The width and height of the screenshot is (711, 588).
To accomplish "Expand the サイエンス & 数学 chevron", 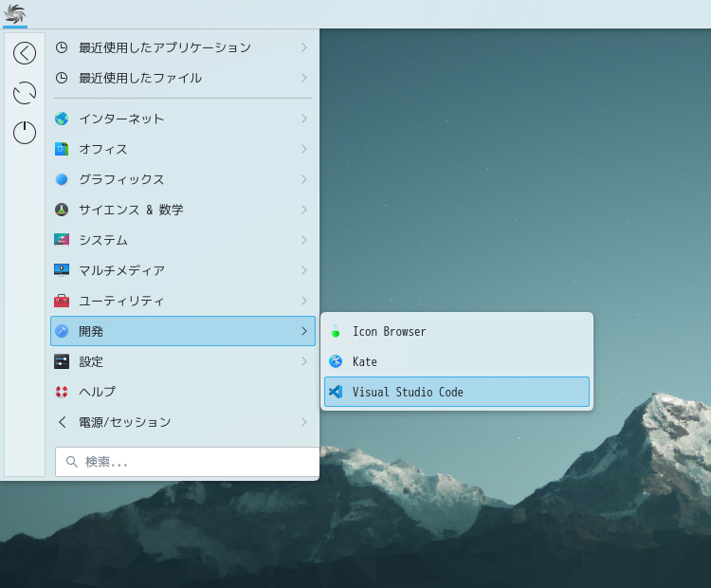I will (304, 210).
